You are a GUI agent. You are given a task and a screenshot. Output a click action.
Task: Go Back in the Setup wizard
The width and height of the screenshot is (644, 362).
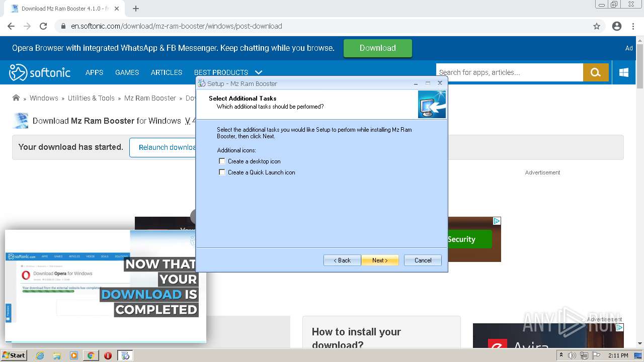342,260
